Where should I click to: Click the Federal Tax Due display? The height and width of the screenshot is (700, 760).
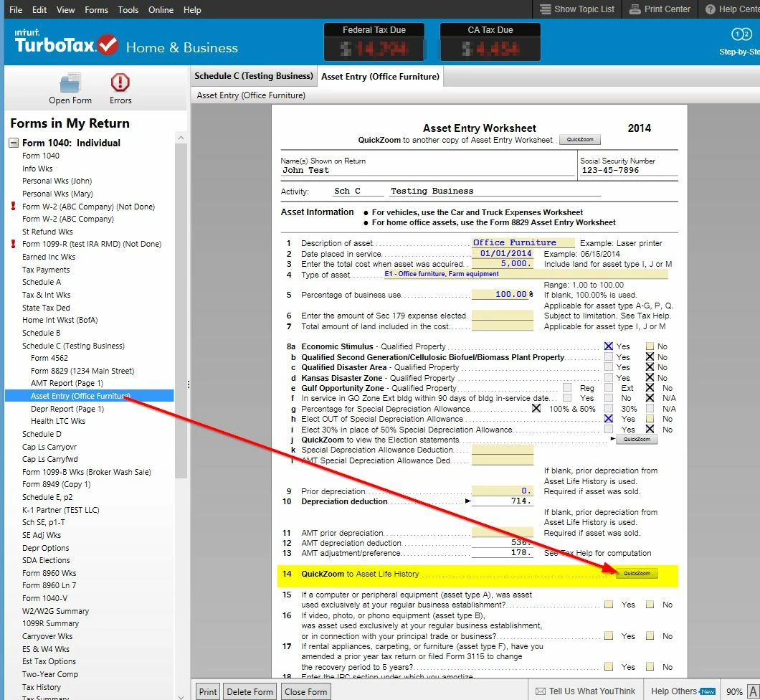click(374, 42)
